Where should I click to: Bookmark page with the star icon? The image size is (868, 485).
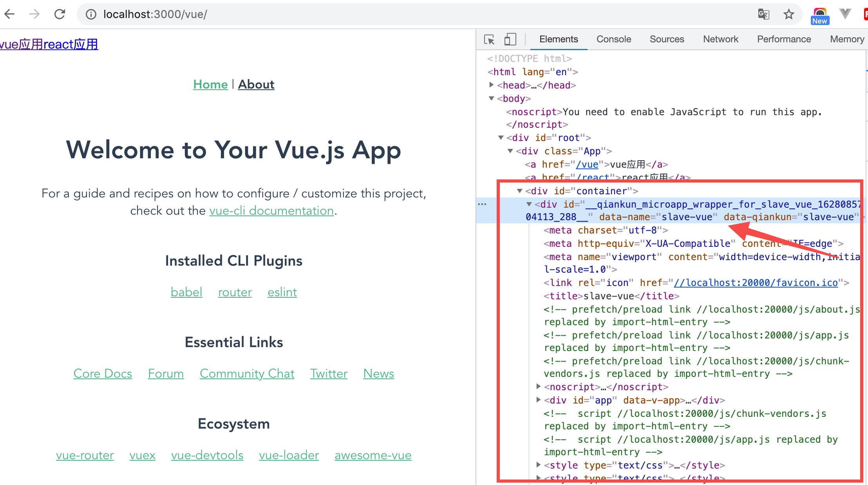(x=788, y=14)
